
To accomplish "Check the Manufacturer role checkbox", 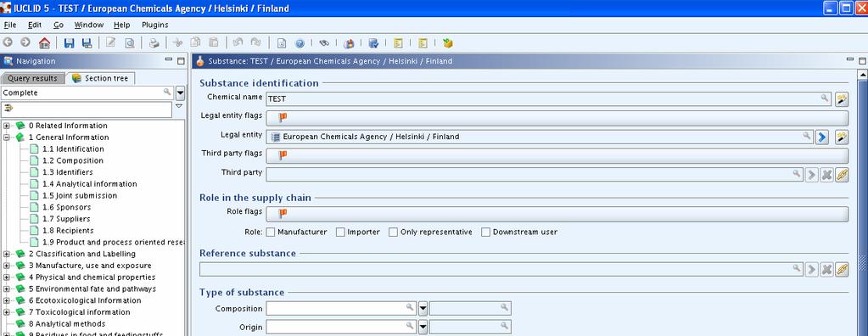I will point(270,232).
